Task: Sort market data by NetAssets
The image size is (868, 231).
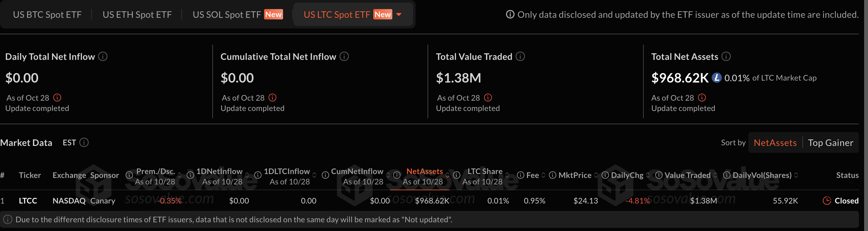Action: click(775, 143)
